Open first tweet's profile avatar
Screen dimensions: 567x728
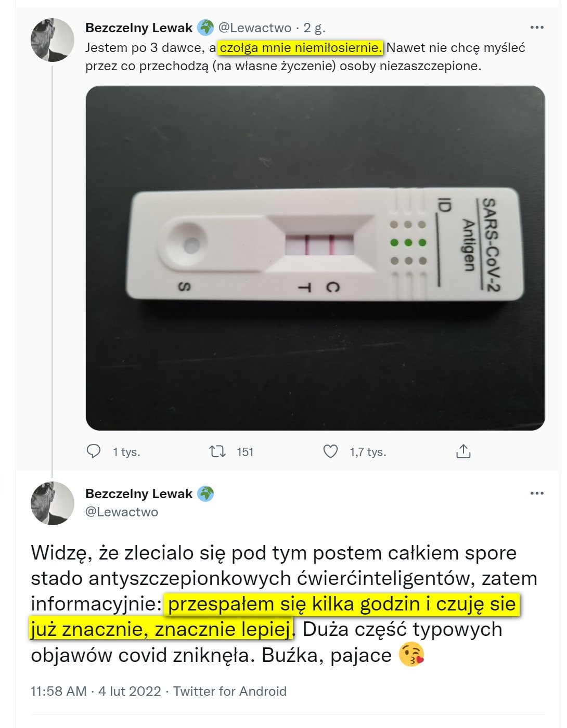point(52,40)
